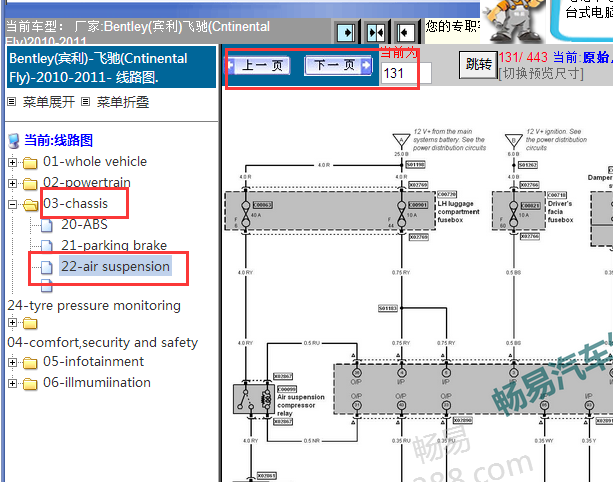Click the mechanic mascot image
Image resolution: width=613 pixels, height=482 pixels.
(x=512, y=20)
